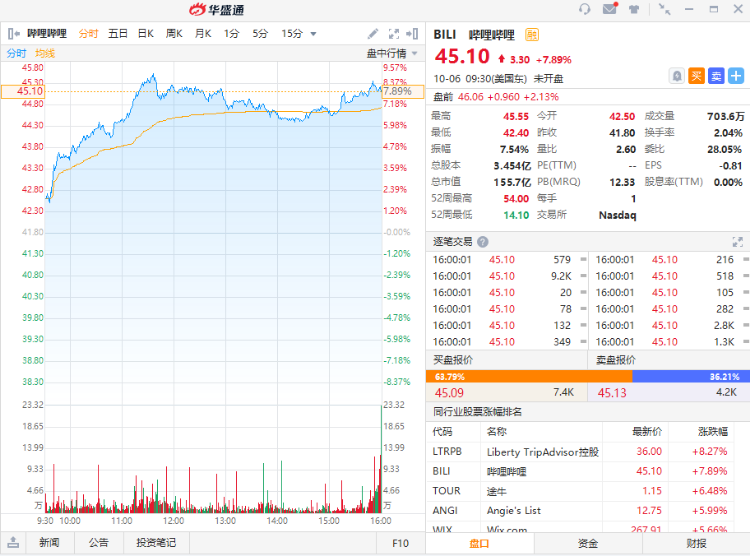The height and width of the screenshot is (556, 750).
Task: Select the 资金 bottom tab
Action: (x=587, y=544)
